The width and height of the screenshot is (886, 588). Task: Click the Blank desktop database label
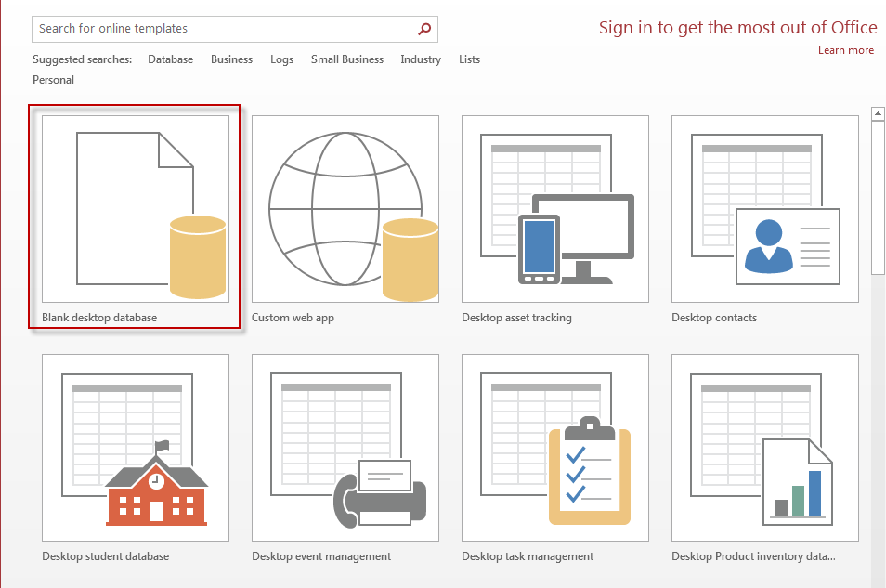point(99,318)
